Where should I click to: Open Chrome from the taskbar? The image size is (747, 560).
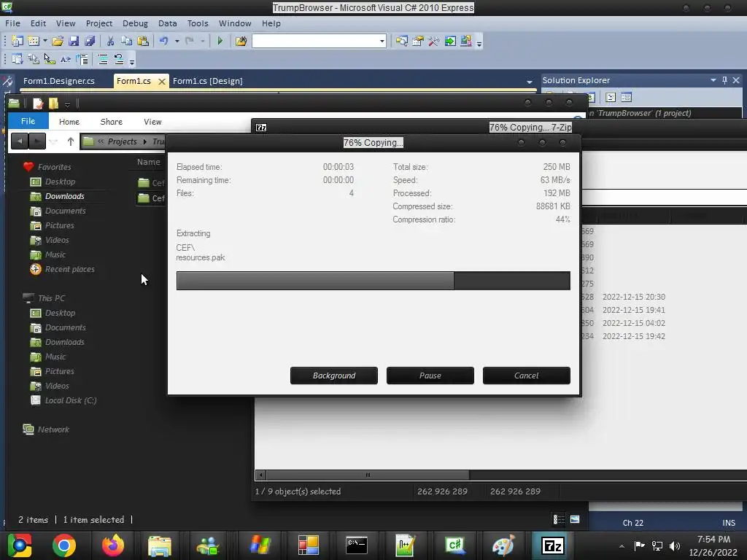click(64, 545)
